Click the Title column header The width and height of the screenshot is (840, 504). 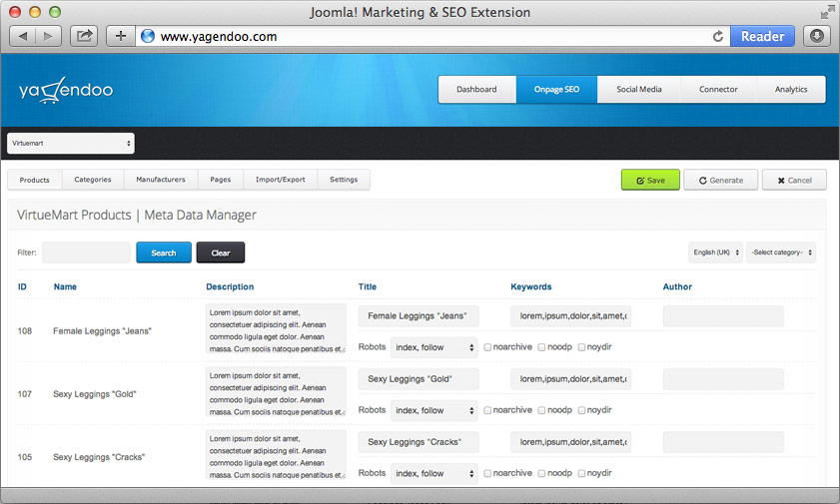(x=368, y=286)
